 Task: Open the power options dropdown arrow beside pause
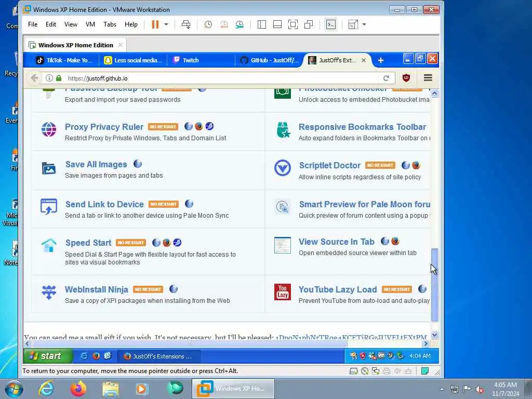166,24
